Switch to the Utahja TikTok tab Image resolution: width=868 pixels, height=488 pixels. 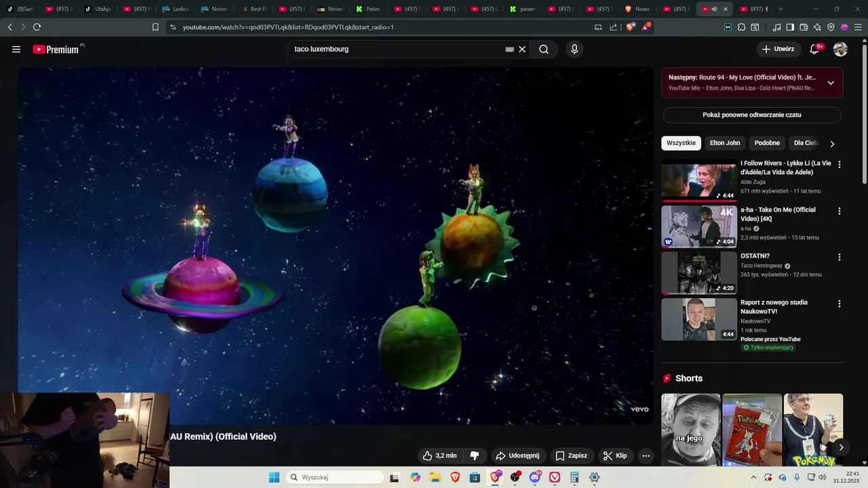tap(98, 9)
